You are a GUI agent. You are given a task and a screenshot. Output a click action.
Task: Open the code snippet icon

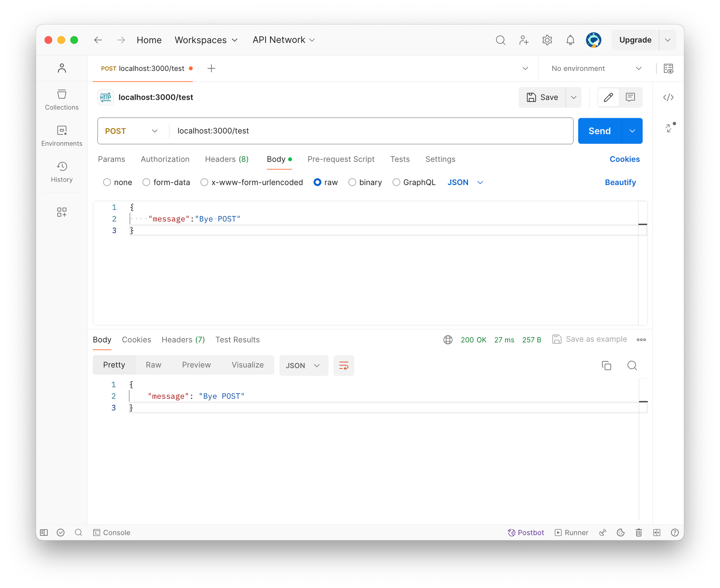669,97
